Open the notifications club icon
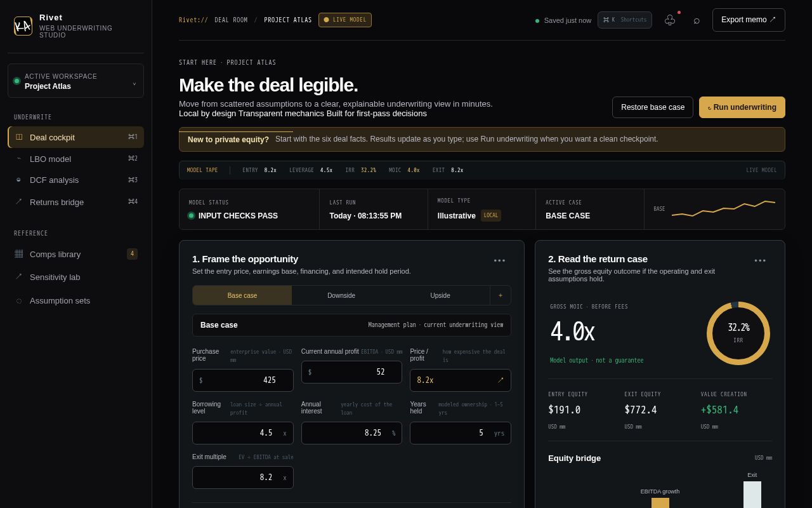This screenshot has width=812, height=508. pos(670,20)
